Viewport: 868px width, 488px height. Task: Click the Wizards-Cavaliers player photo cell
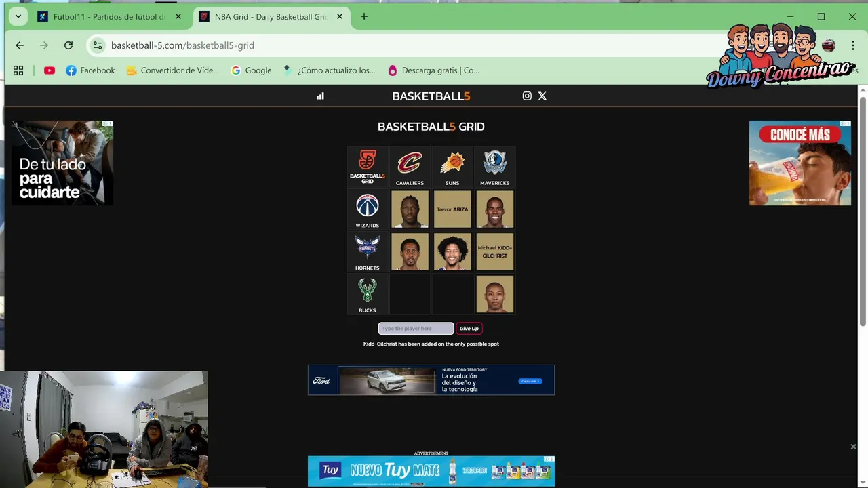click(x=410, y=209)
